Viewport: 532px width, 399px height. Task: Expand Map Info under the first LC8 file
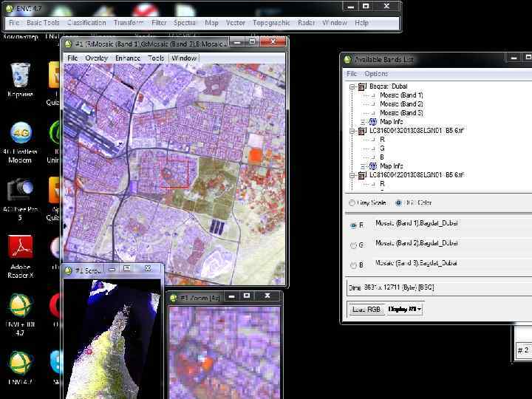[x=363, y=166]
